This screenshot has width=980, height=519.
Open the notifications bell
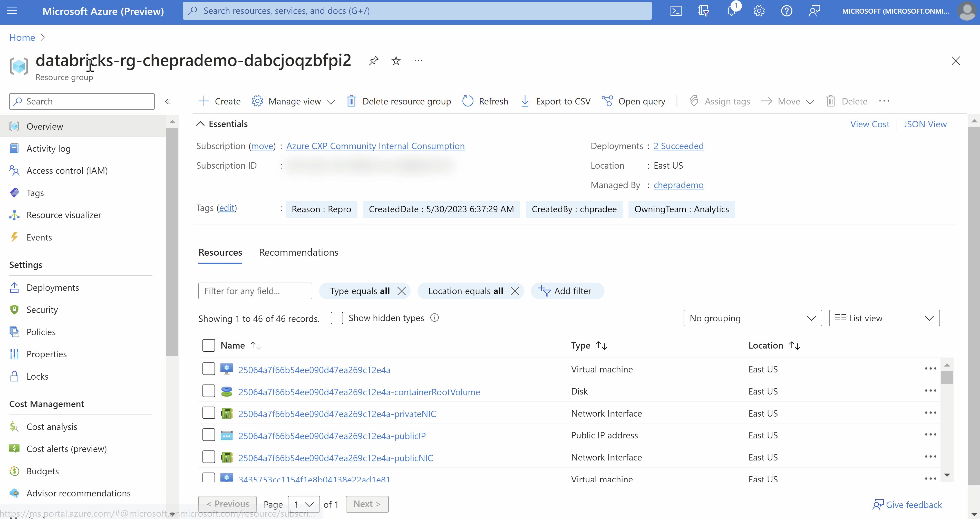(x=731, y=11)
